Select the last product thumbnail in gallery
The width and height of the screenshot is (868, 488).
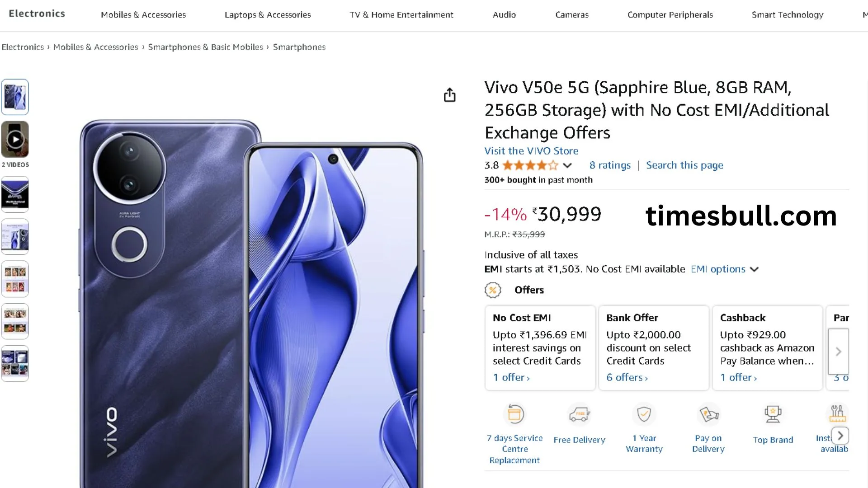click(x=15, y=363)
